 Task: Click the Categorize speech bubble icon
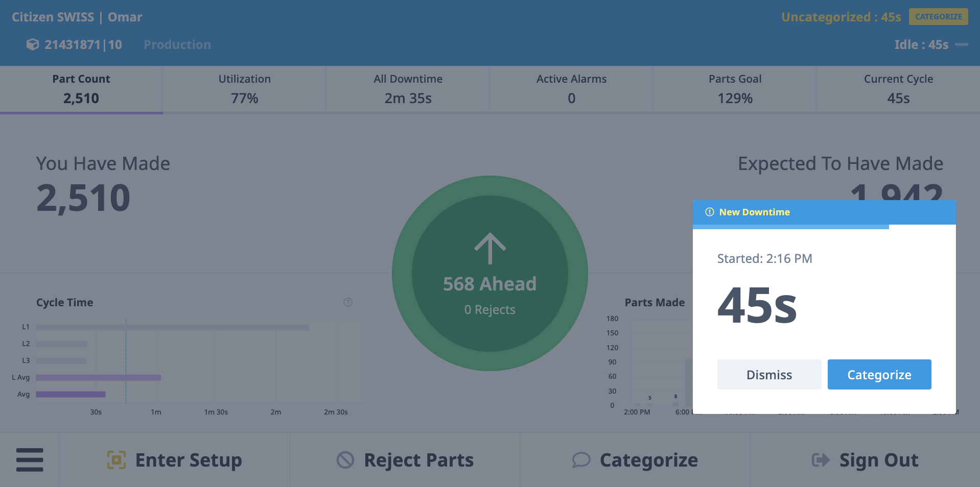[581, 459]
